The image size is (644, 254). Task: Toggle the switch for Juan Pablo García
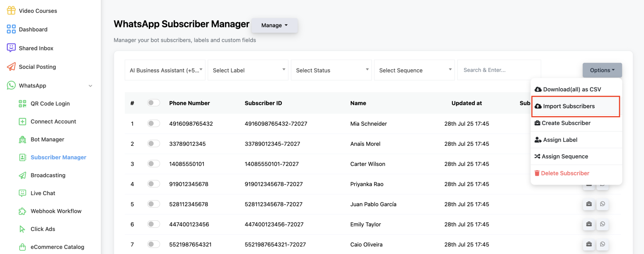pyautogui.click(x=153, y=204)
